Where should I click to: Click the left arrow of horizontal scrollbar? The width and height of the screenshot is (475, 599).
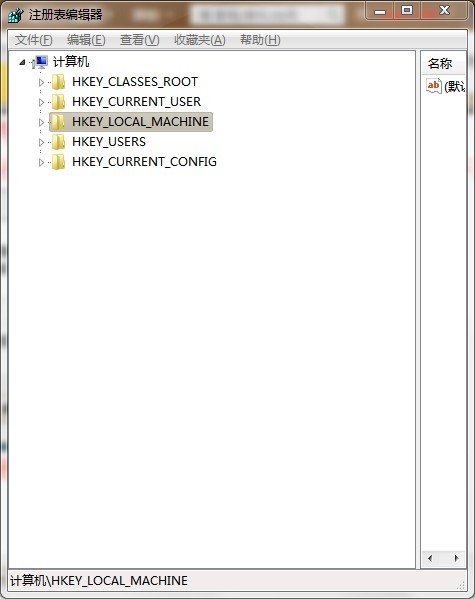(430, 559)
